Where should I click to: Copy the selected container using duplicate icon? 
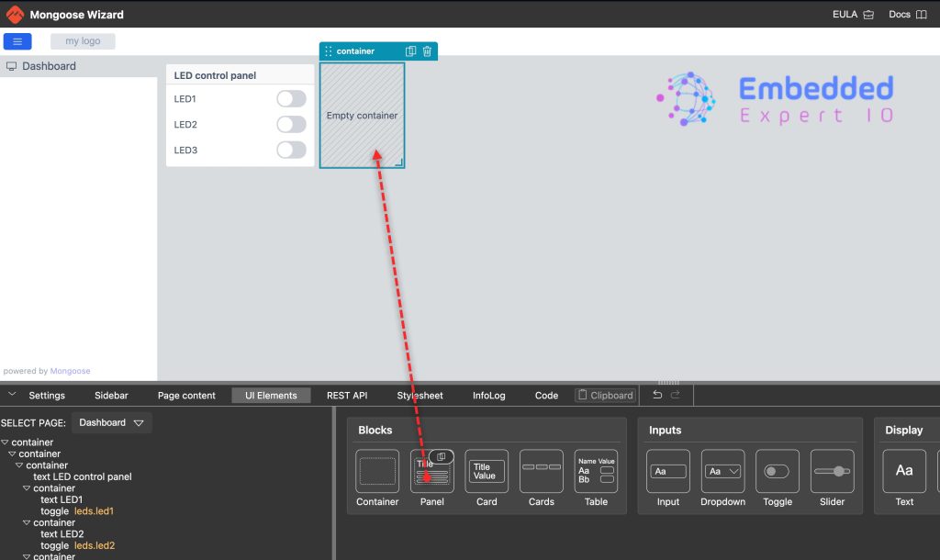[411, 51]
